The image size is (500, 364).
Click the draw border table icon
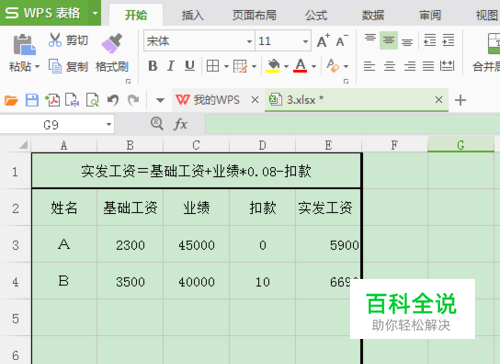pyautogui.click(x=240, y=66)
